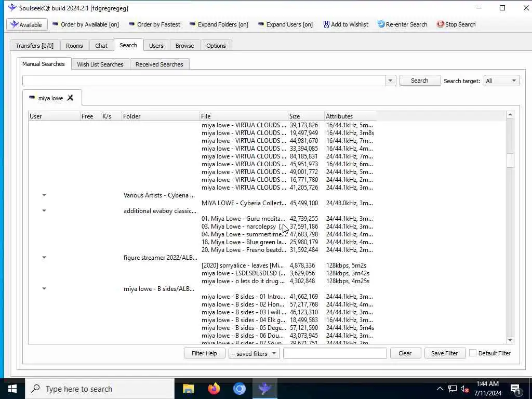Sort results by User column

pos(54,116)
